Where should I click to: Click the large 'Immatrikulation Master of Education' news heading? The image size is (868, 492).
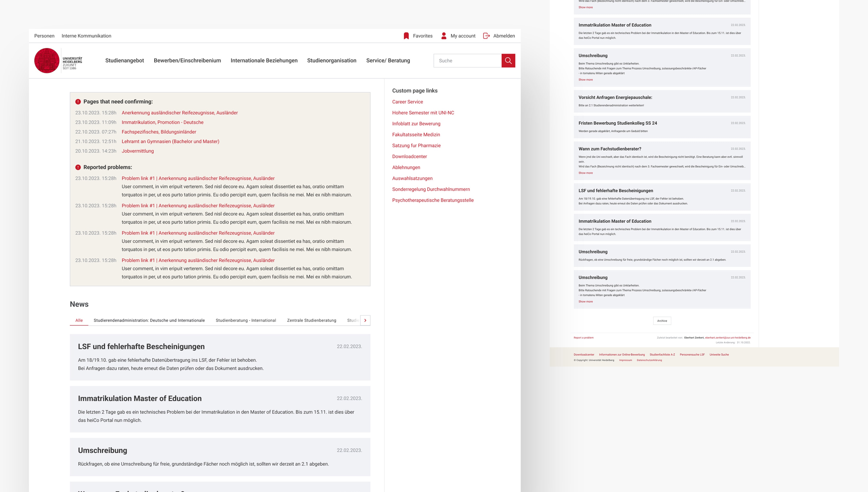[x=140, y=399]
